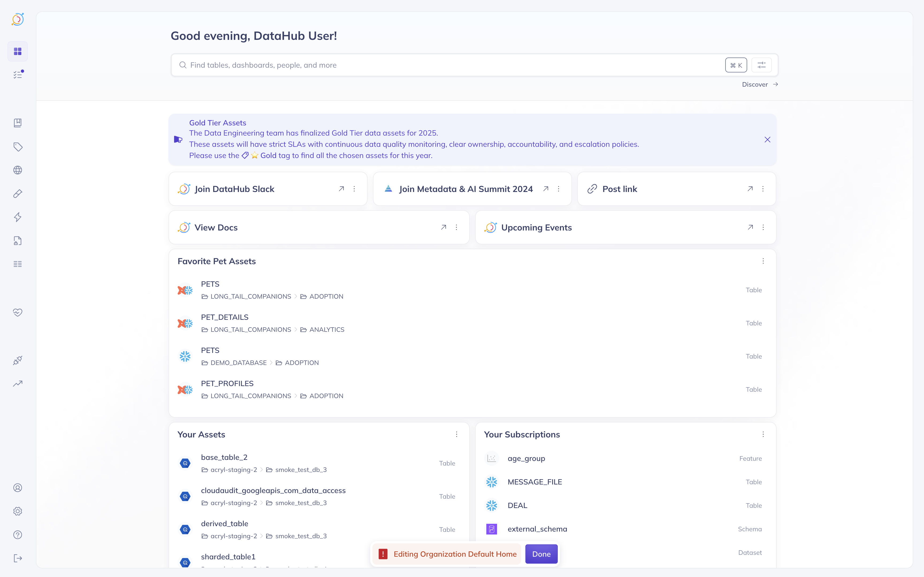The width and height of the screenshot is (924, 577).
Task: Open Your Assets module options menu
Action: coord(456,434)
